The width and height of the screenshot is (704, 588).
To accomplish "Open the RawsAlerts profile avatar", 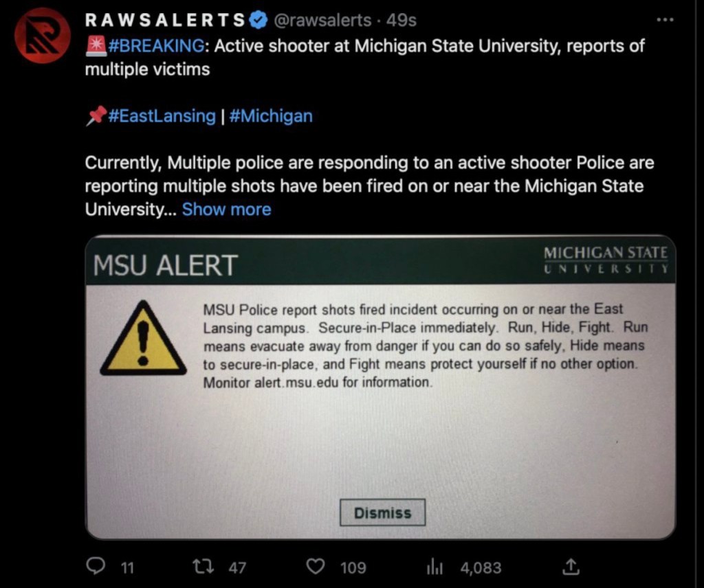I will (43, 36).
